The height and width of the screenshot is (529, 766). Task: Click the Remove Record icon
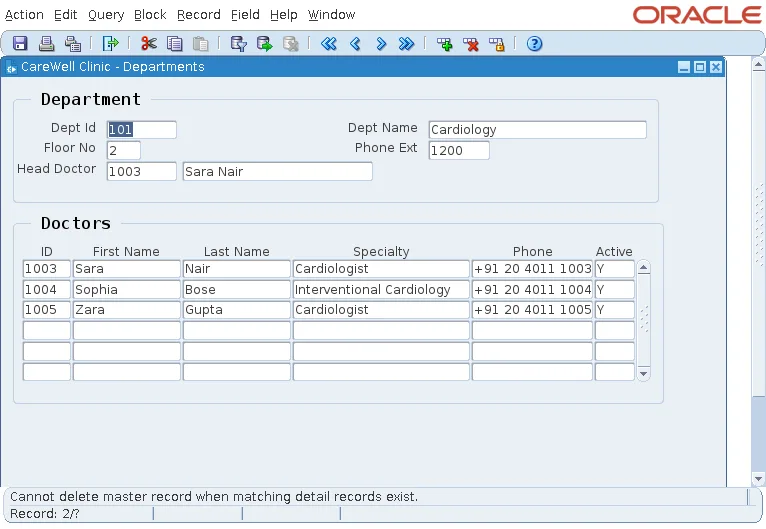(x=471, y=44)
